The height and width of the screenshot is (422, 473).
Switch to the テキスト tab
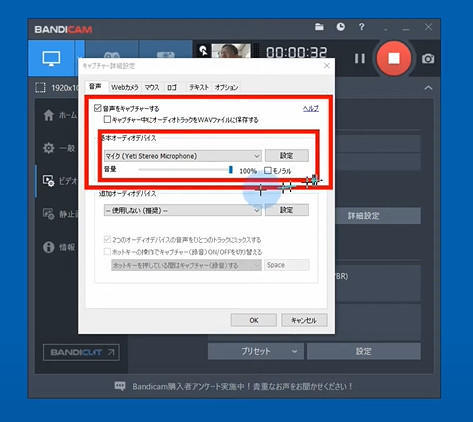tap(199, 87)
